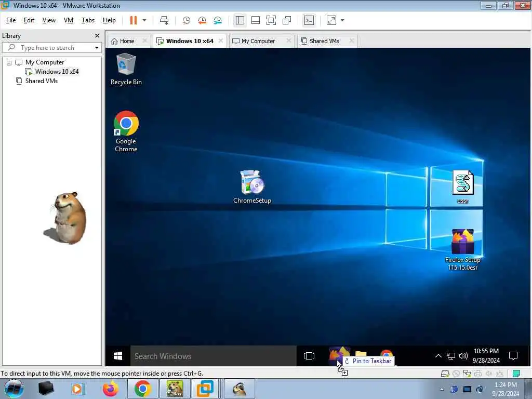The height and width of the screenshot is (399, 532).
Task: Click the Send Ctrl+Alt+Del toolbar icon
Action: (164, 20)
